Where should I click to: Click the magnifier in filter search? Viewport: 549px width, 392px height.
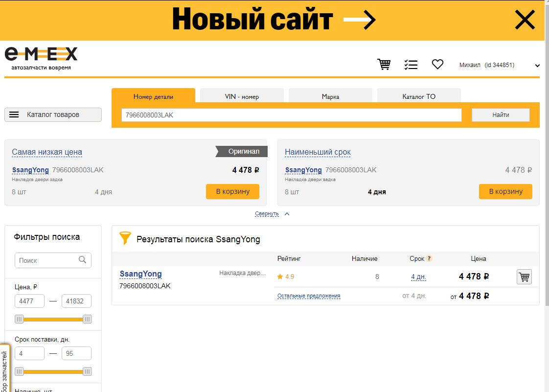point(83,260)
